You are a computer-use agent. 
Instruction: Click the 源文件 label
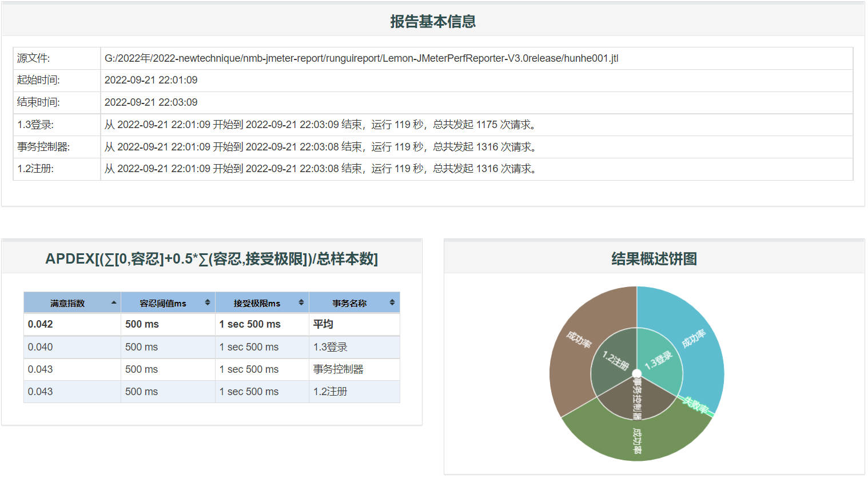[34, 58]
